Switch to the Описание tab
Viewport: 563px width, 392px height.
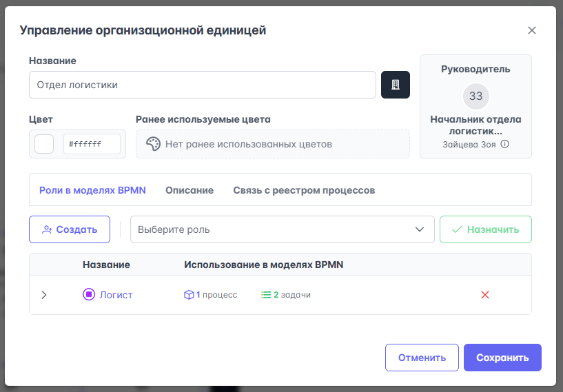[190, 190]
